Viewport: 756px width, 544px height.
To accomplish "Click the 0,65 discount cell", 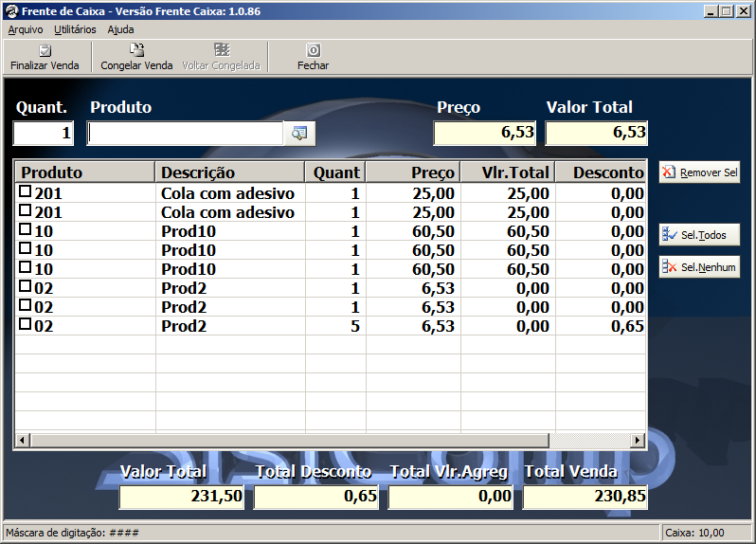I will tap(601, 326).
